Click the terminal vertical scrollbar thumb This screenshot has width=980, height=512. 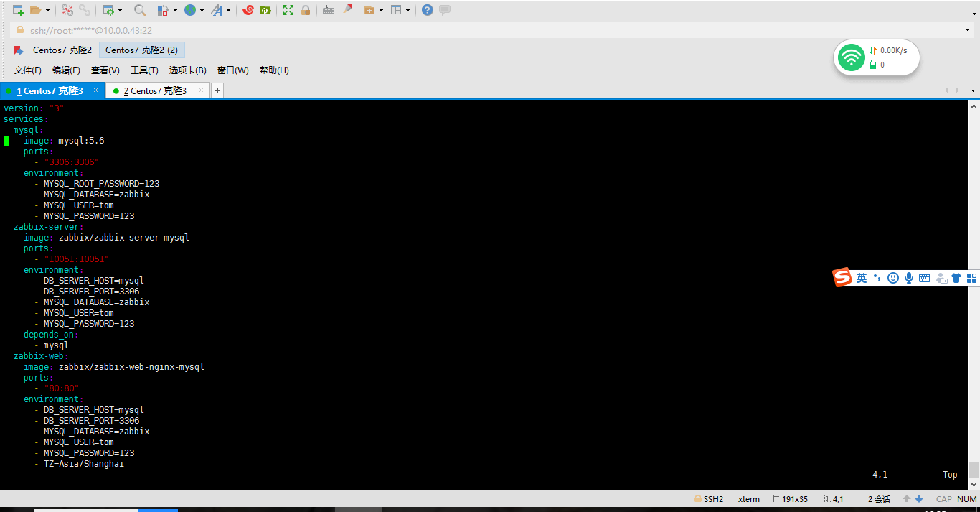click(974, 470)
